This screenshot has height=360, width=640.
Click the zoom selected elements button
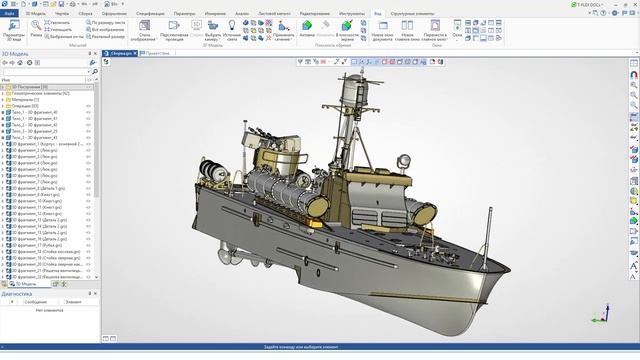point(64,36)
